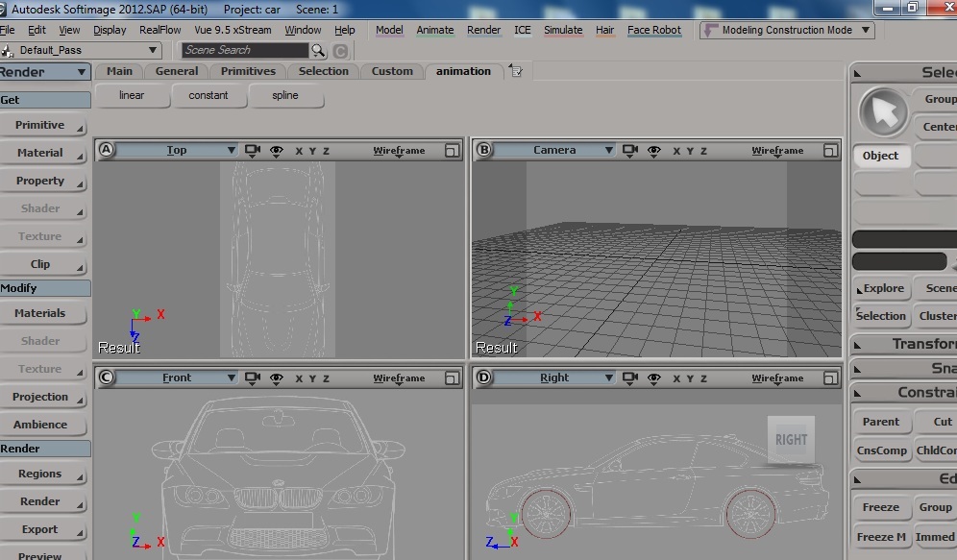This screenshot has height=560, width=957.
Task: Click the camera icon in the Right viewport
Action: 630,378
